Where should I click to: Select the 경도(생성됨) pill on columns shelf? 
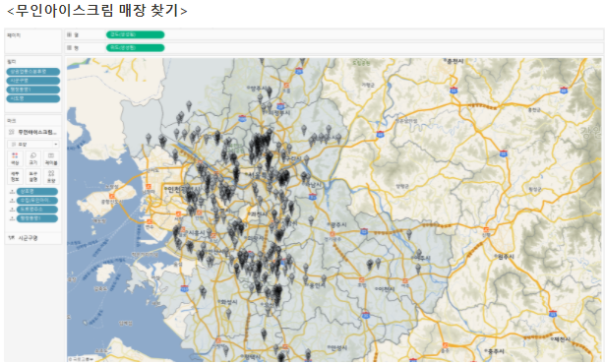[136, 34]
